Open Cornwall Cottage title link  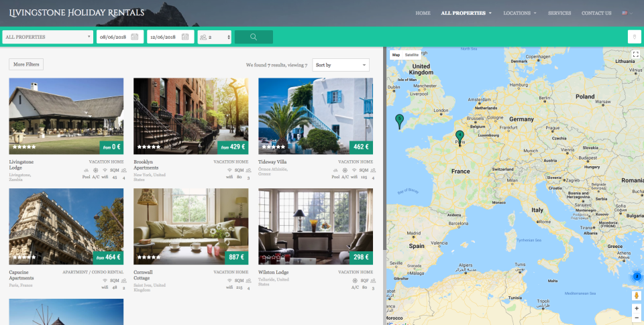coord(143,275)
